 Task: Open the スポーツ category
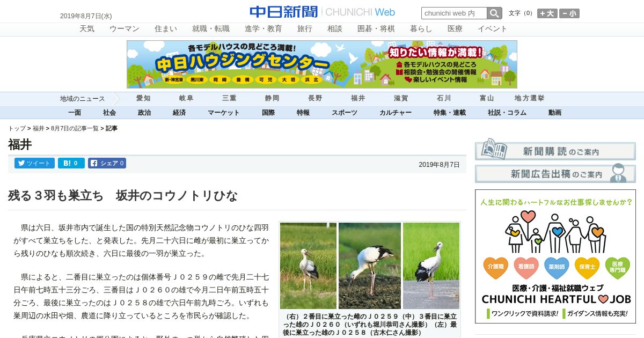pyautogui.click(x=345, y=113)
